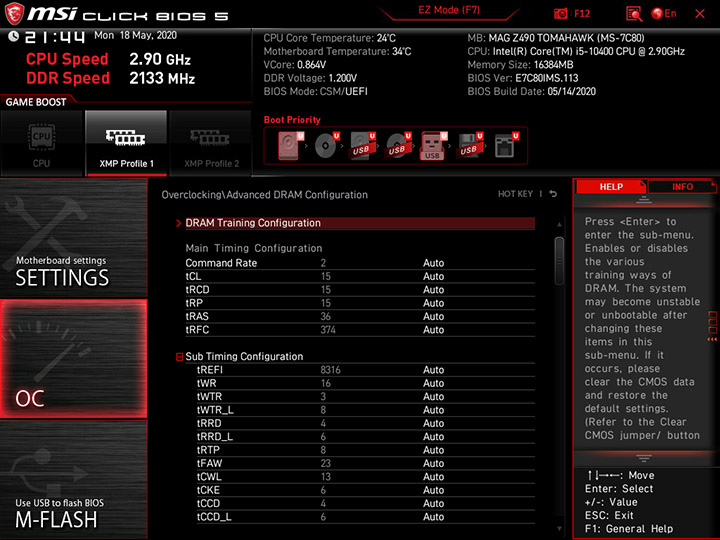The width and height of the screenshot is (720, 540).
Task: Change tREFI Auto setting
Action: click(x=433, y=370)
